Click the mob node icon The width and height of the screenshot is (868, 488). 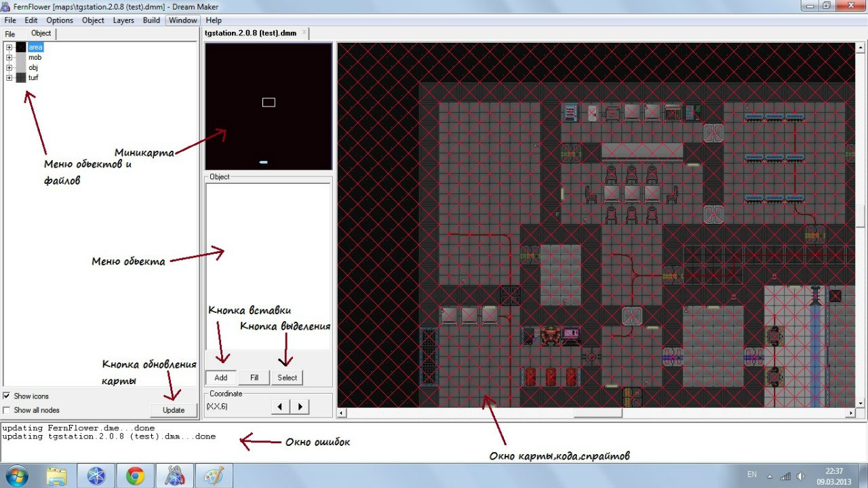coord(21,58)
